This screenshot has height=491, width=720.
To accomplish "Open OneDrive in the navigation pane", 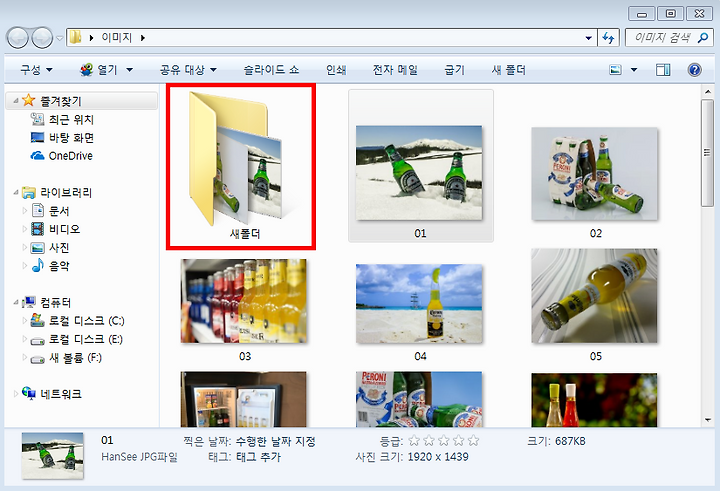I will point(71,156).
